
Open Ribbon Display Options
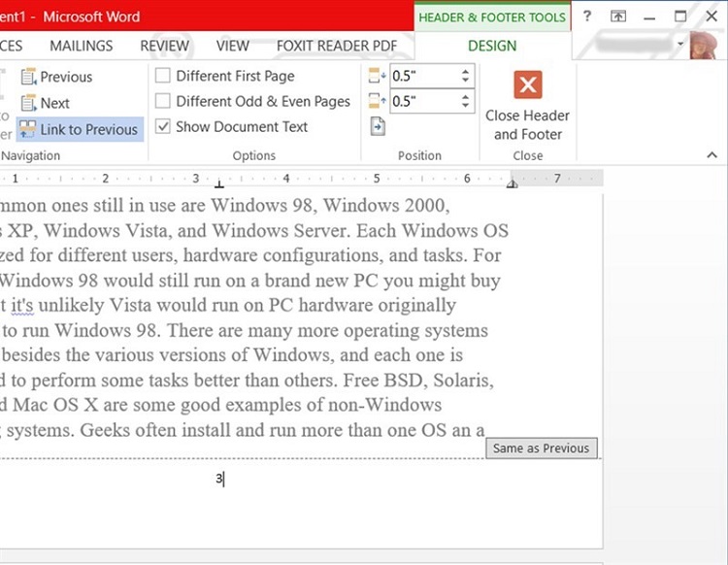click(x=618, y=17)
